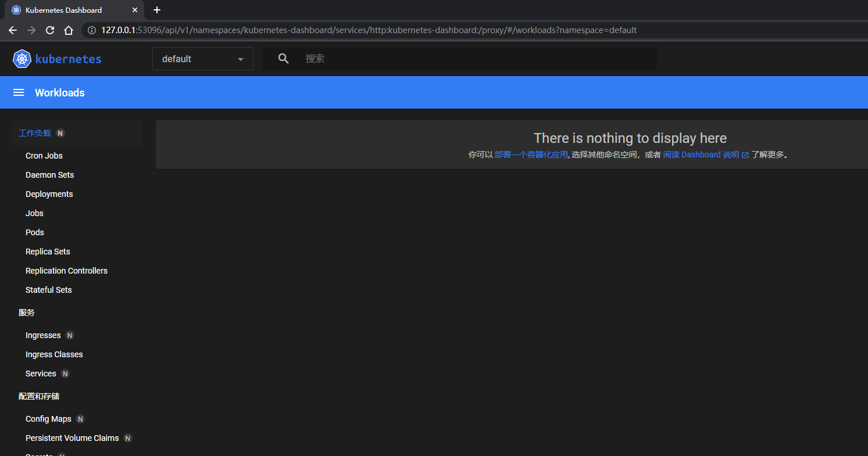The height and width of the screenshot is (456, 868).
Task: Navigate back with the browser back arrow
Action: pos(13,30)
